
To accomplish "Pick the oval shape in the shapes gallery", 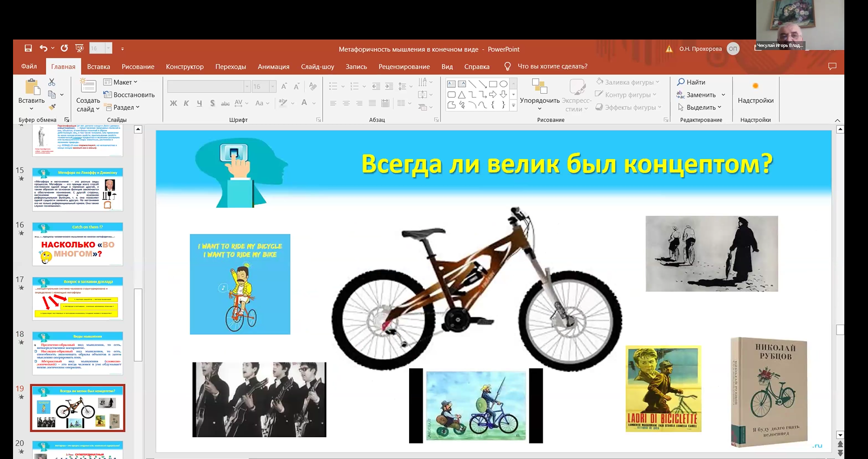I will click(x=503, y=84).
